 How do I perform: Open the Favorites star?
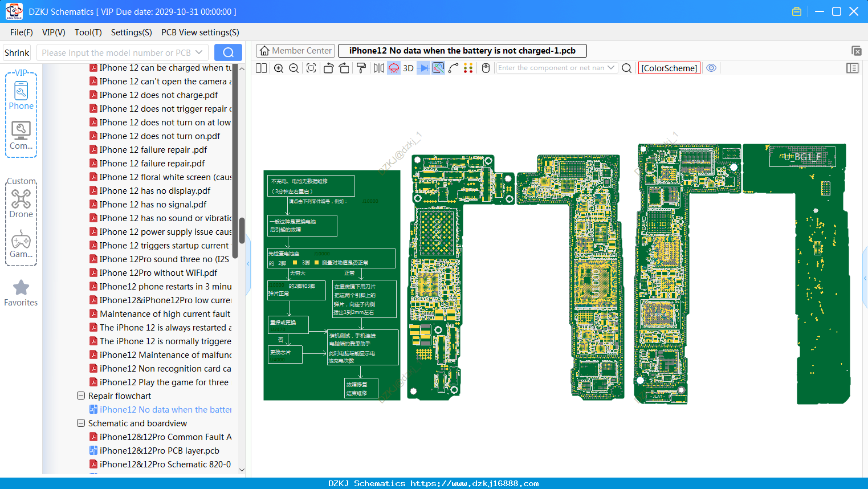click(21, 293)
